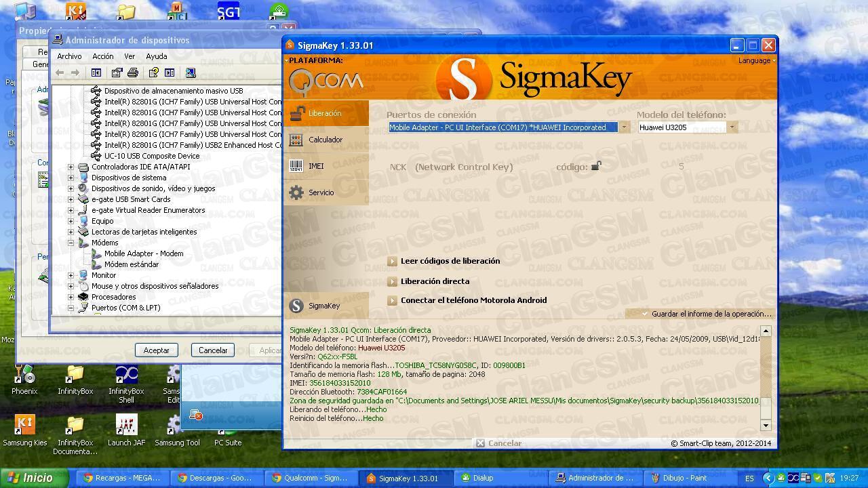The width and height of the screenshot is (868, 488).
Task: Show hidden tray icons with the arrow
Action: click(768, 479)
